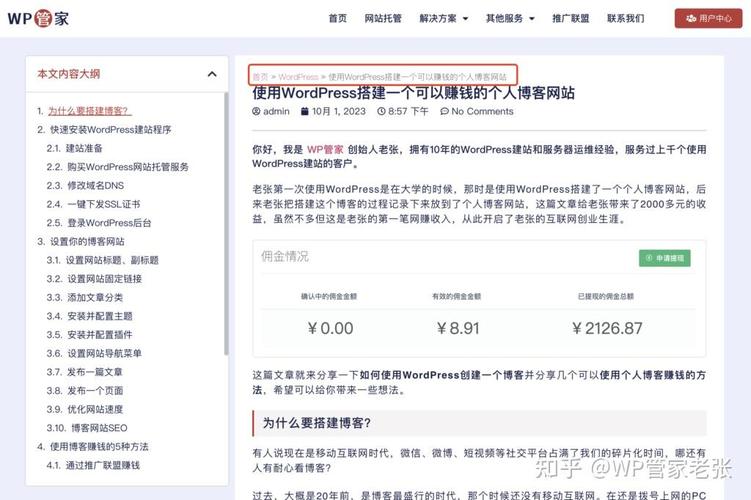
Task: Open the 联系我们 menu item
Action: tap(626, 18)
